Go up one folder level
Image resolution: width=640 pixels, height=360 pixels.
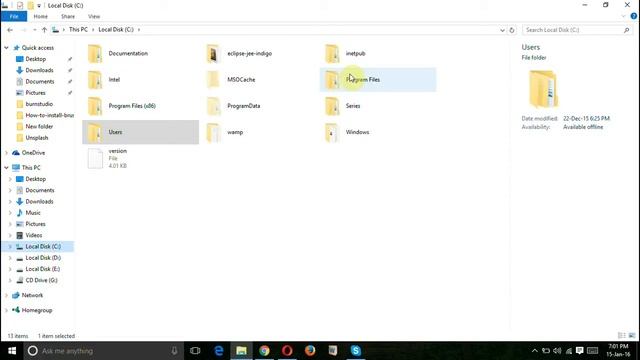[x=44, y=30]
